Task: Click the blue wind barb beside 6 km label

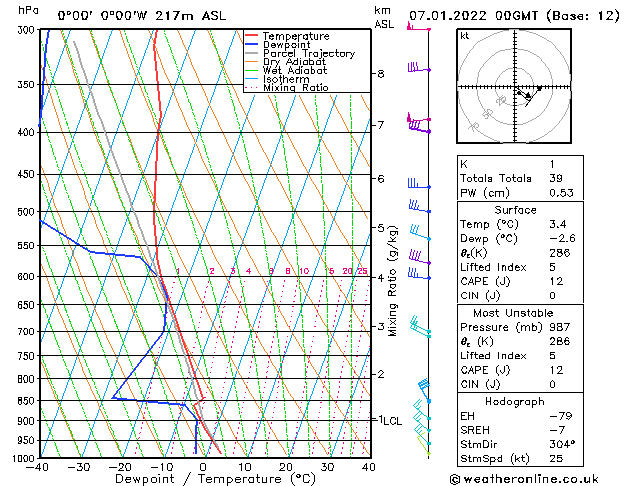Action: coord(419,184)
